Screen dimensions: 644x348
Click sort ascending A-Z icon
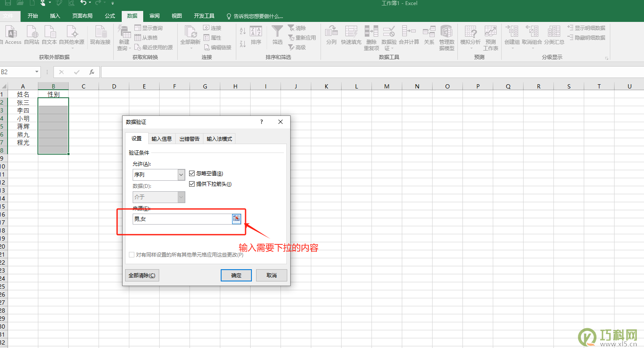point(243,31)
